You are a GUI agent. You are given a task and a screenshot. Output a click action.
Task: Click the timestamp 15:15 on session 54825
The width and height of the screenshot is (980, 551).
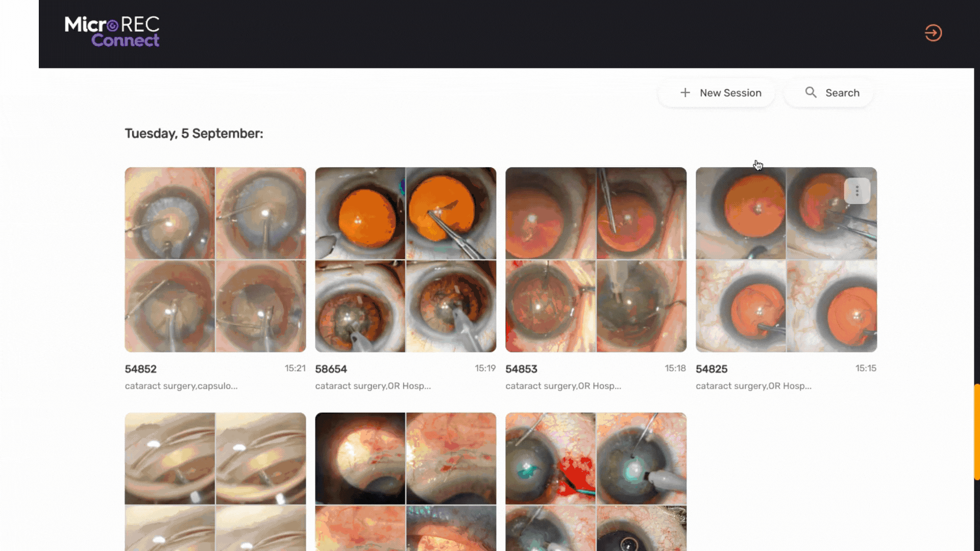(x=866, y=368)
